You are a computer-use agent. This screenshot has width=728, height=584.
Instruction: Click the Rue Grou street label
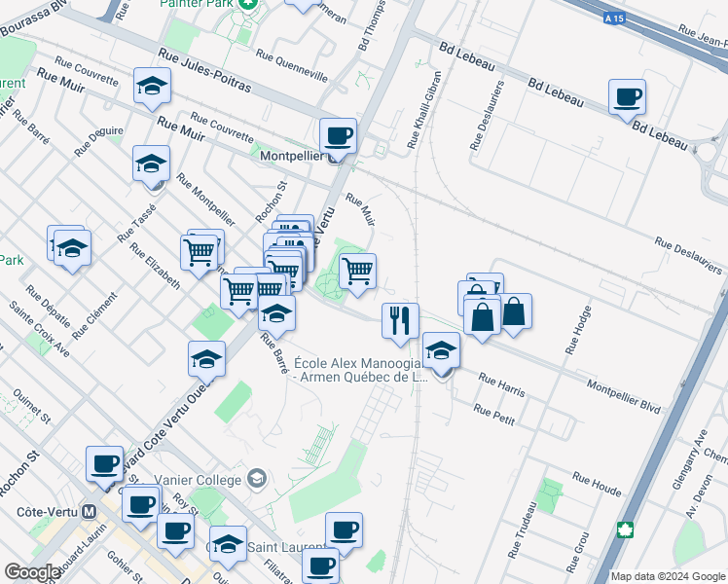pyautogui.click(x=577, y=552)
